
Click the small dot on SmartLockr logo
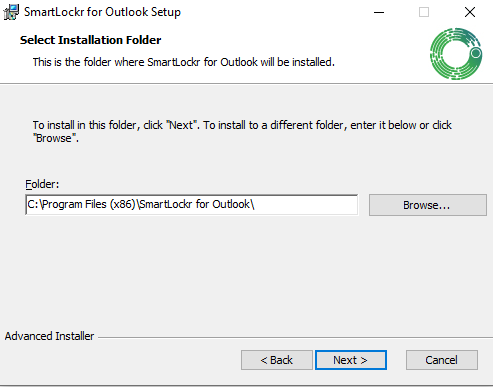point(476,53)
